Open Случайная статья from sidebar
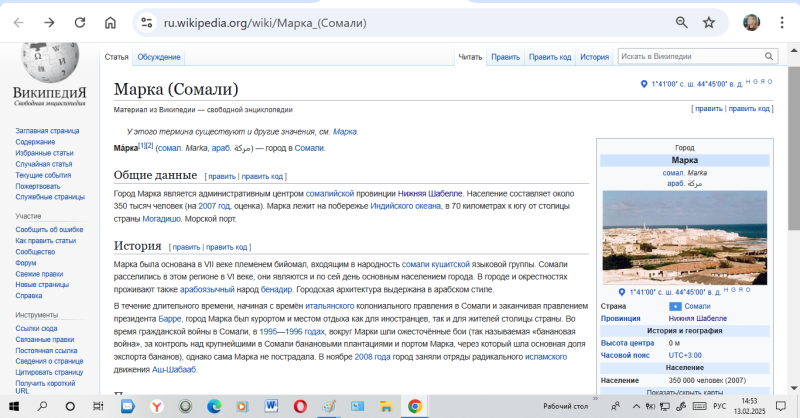Screen dimensions: 800x418 (x=44, y=164)
